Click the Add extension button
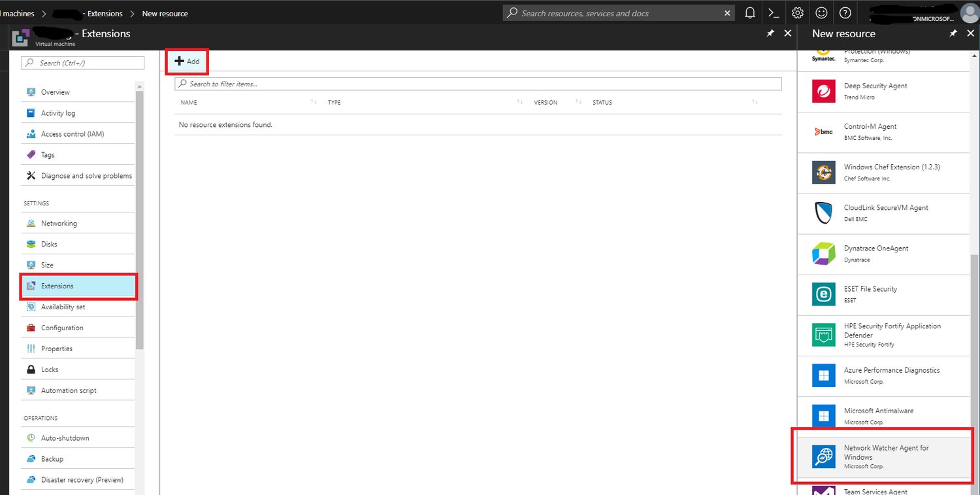Image resolution: width=980 pixels, height=495 pixels. (188, 61)
